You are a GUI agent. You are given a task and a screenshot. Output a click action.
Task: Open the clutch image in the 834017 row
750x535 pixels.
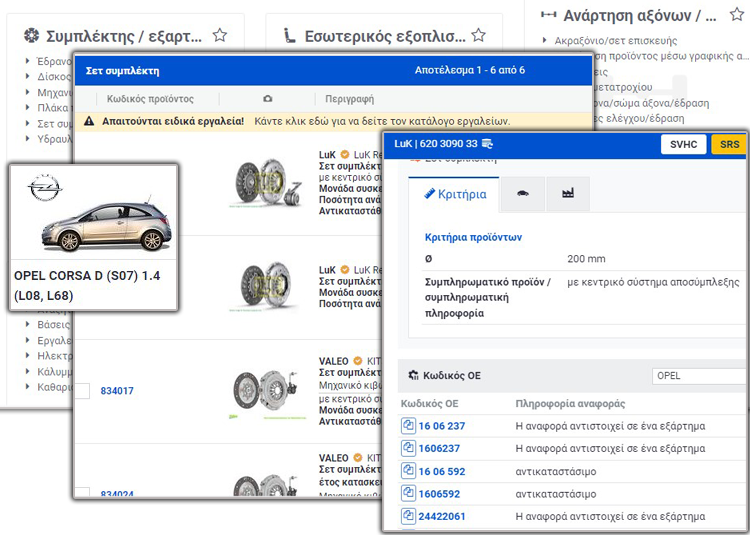[266, 393]
